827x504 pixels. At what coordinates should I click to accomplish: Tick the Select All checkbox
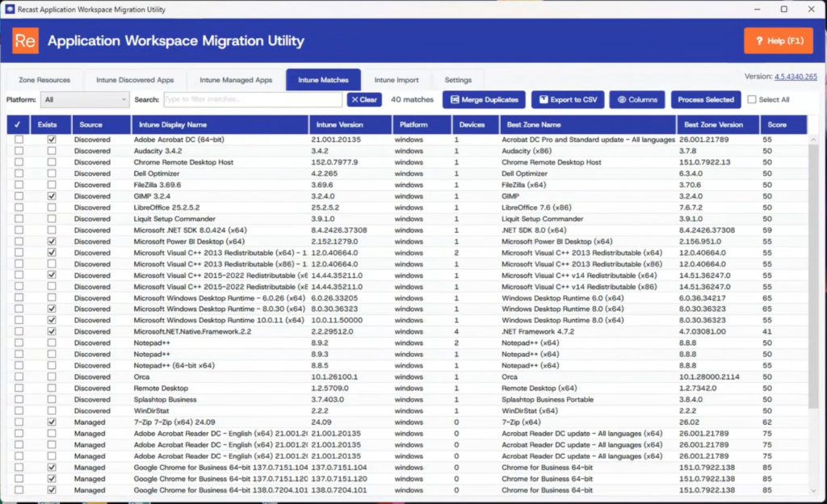(752, 99)
